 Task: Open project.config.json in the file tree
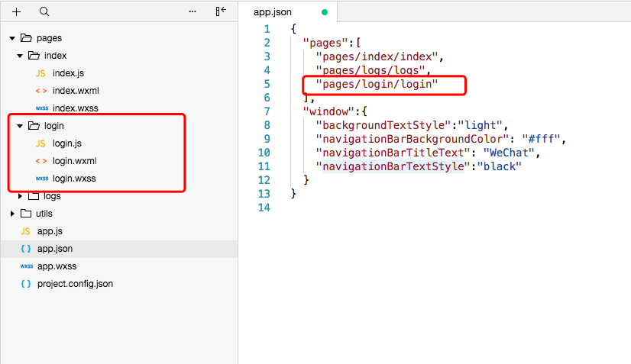point(76,284)
